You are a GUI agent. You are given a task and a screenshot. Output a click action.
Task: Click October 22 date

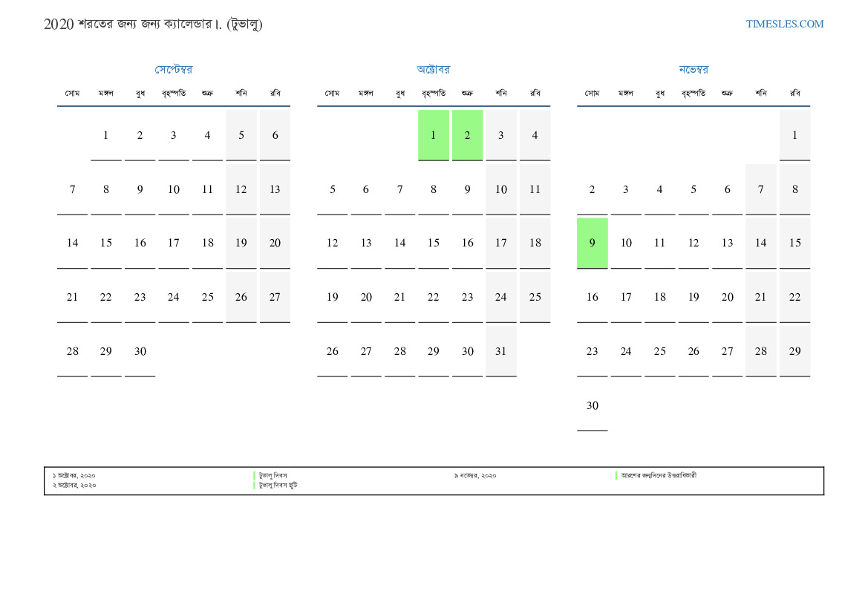[434, 297]
